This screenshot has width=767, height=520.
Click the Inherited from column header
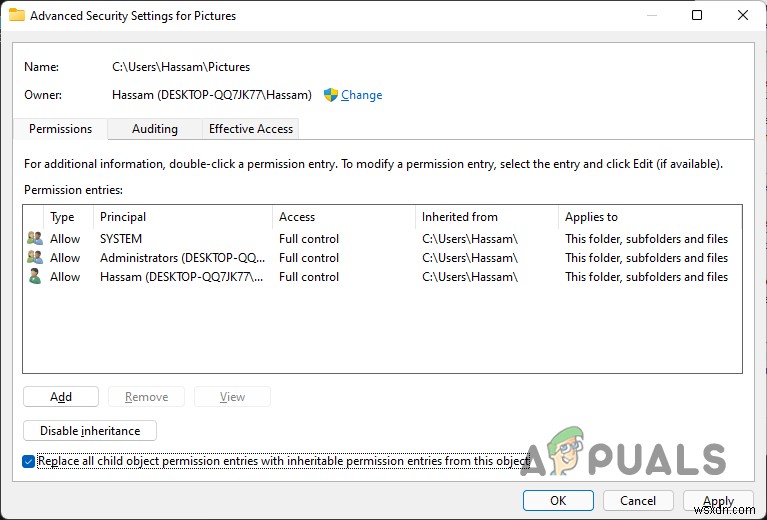coord(485,217)
